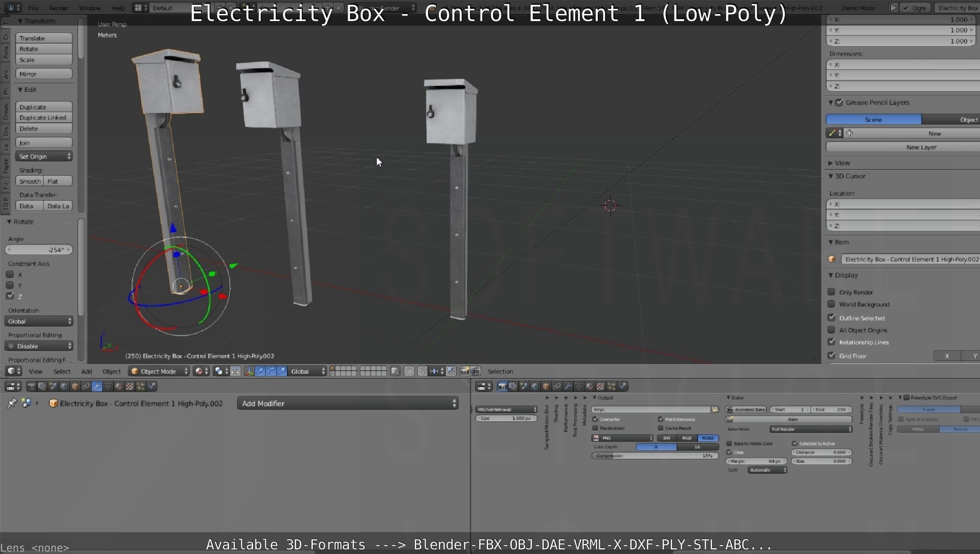This screenshot has width=980, height=554.
Task: Enable the translate manipulator arrow icon
Action: (x=260, y=371)
